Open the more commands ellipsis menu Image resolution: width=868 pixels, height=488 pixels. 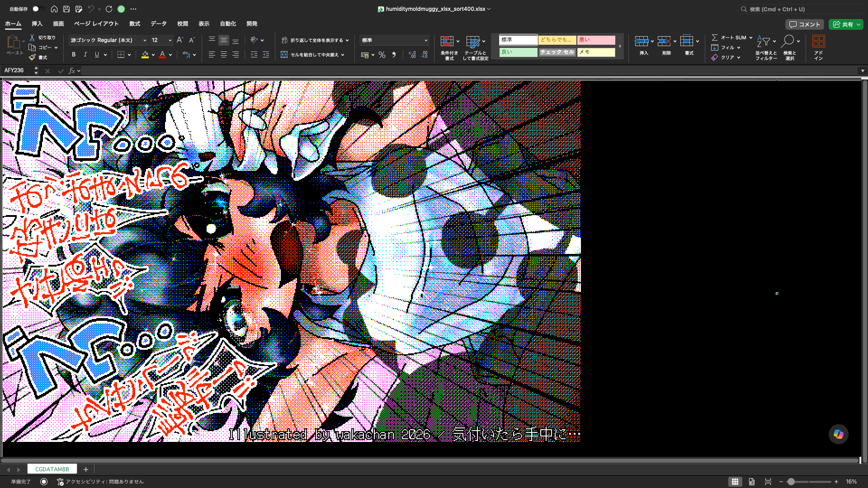coord(133,9)
